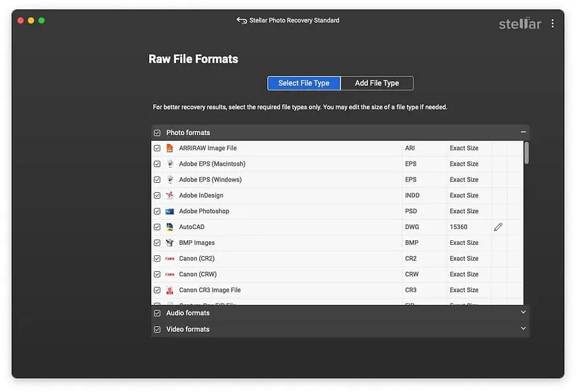Image resolution: width=576 pixels, height=392 pixels.
Task: Uncheck the Adobe InDesign checkbox
Action: pyautogui.click(x=157, y=195)
